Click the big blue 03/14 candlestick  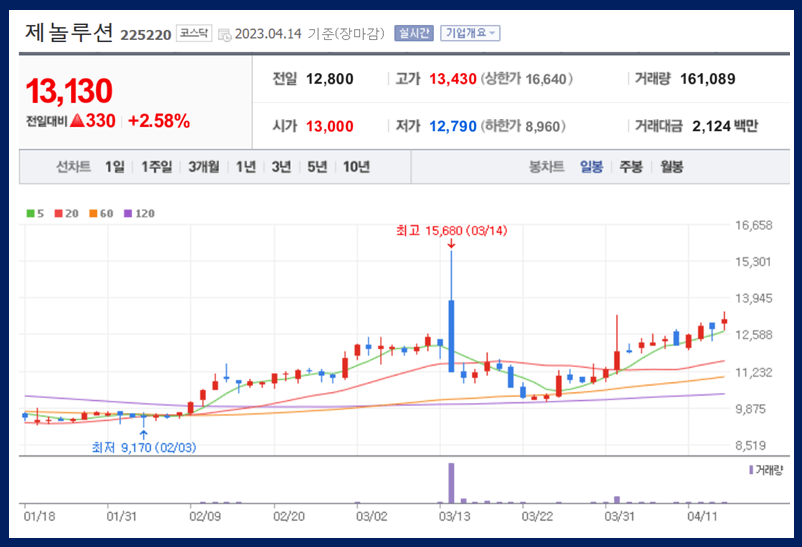(x=451, y=336)
